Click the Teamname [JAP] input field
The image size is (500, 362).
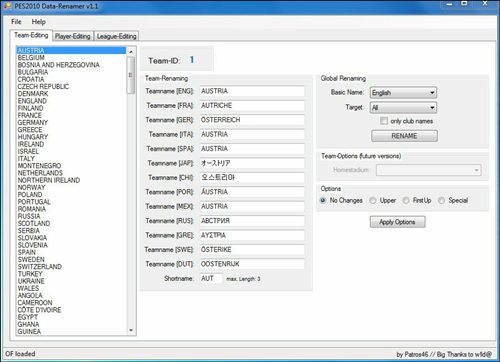tap(252, 163)
